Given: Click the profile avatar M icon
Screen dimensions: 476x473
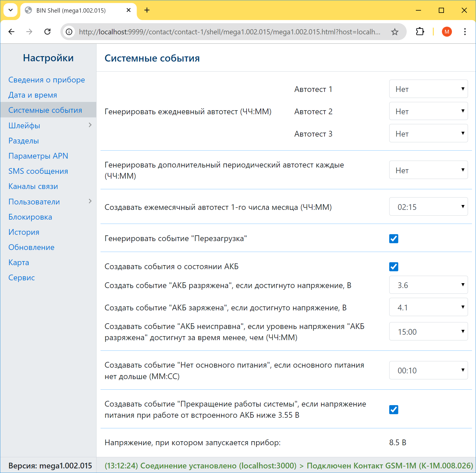Looking at the screenshot, I should (447, 31).
